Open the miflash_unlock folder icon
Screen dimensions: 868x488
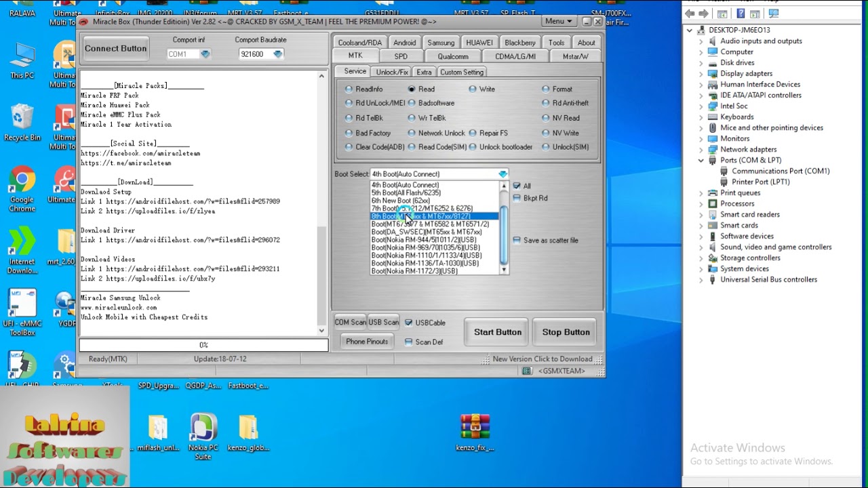[x=158, y=433]
